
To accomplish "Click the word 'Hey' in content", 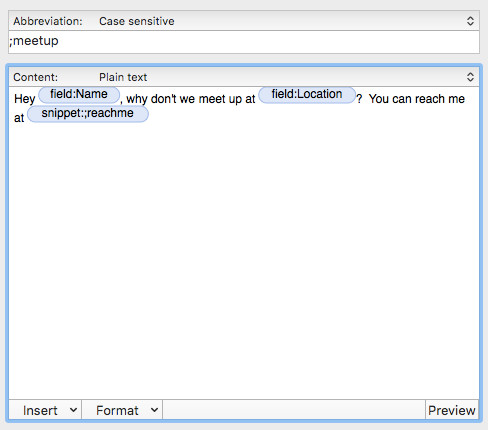I will tap(25, 99).
